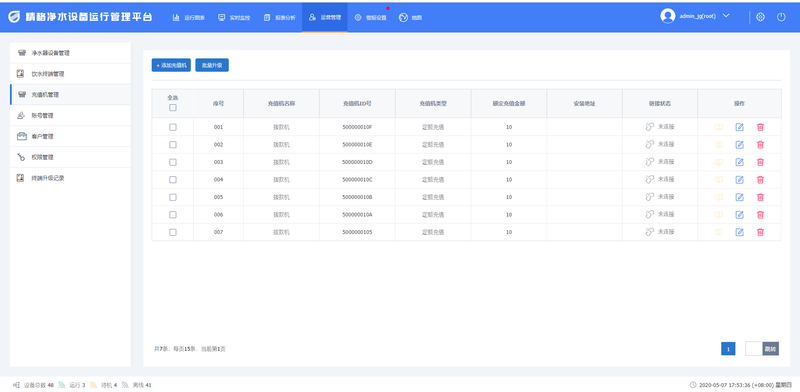Delete charger row 001 using trash icon
This screenshot has height=392, width=800.
[760, 127]
